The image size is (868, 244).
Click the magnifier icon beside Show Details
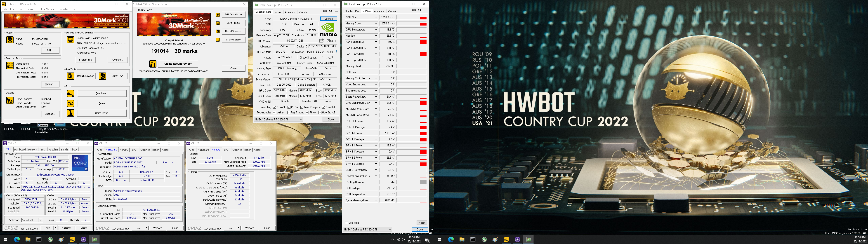tap(218, 40)
